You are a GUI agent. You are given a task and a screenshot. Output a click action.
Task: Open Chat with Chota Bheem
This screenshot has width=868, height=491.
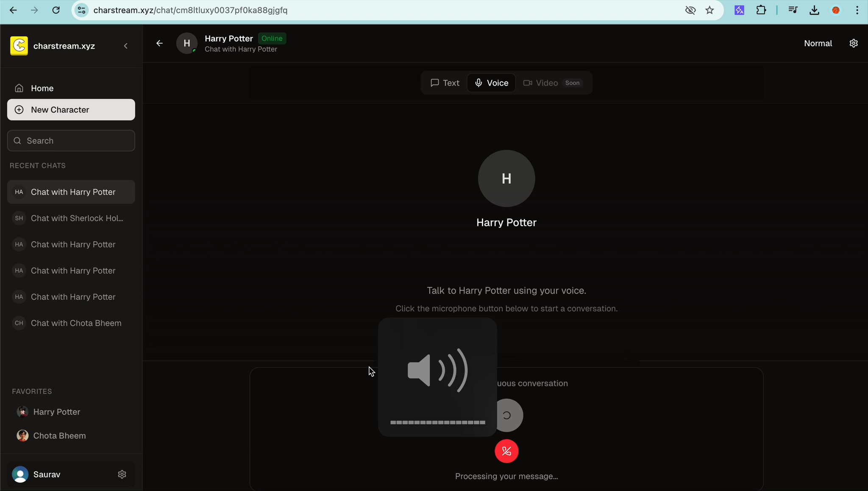click(71, 323)
